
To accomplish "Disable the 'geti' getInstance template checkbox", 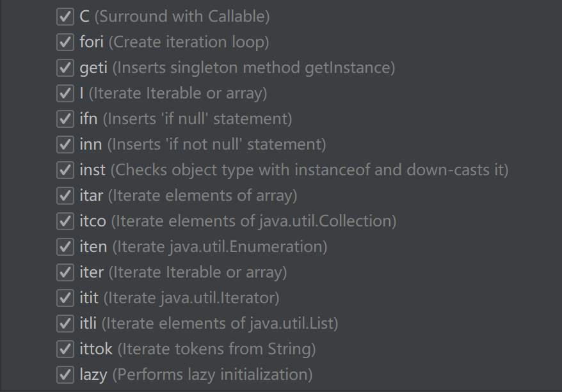I will tap(65, 68).
